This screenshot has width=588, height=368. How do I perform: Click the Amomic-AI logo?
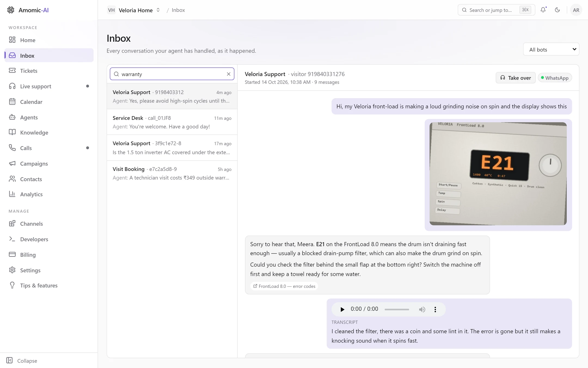(x=28, y=10)
